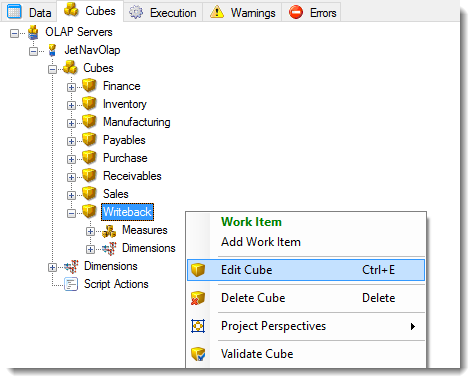Click the Script Actions icon
475x383 pixels.
pyautogui.click(x=71, y=284)
